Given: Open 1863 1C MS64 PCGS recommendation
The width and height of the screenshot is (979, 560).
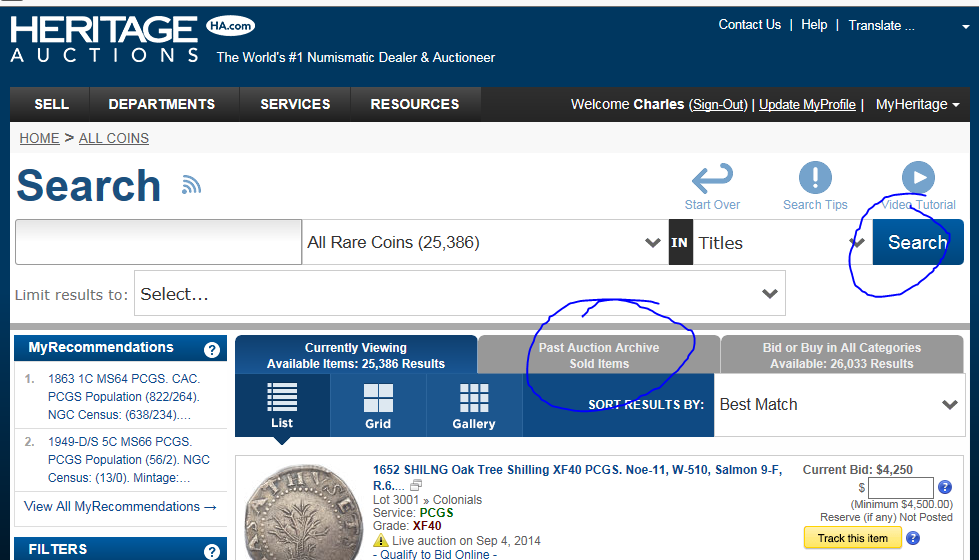Looking at the screenshot, I should [124, 396].
